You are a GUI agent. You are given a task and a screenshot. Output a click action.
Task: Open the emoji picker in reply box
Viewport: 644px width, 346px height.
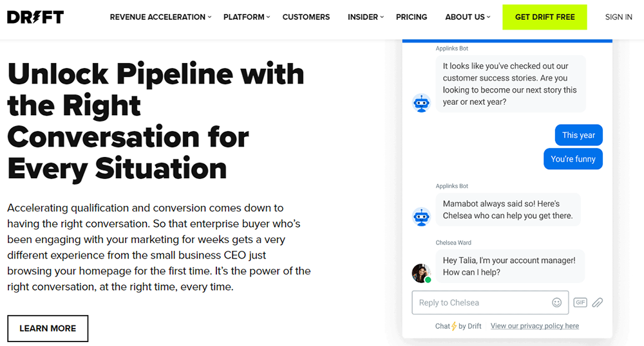click(556, 302)
